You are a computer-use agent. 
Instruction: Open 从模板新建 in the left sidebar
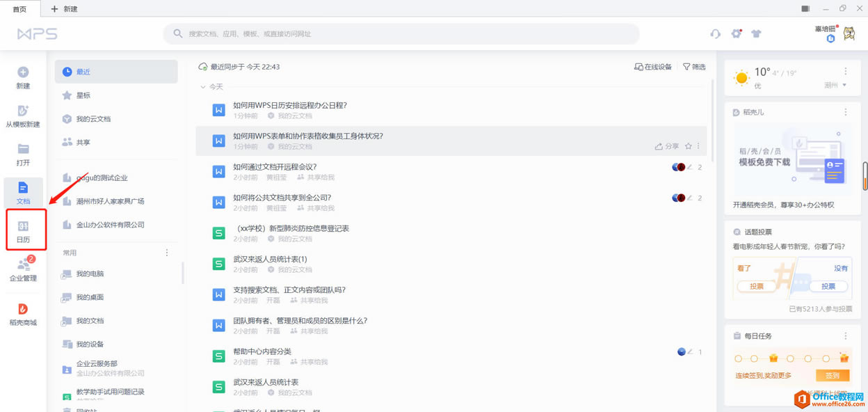(23, 116)
